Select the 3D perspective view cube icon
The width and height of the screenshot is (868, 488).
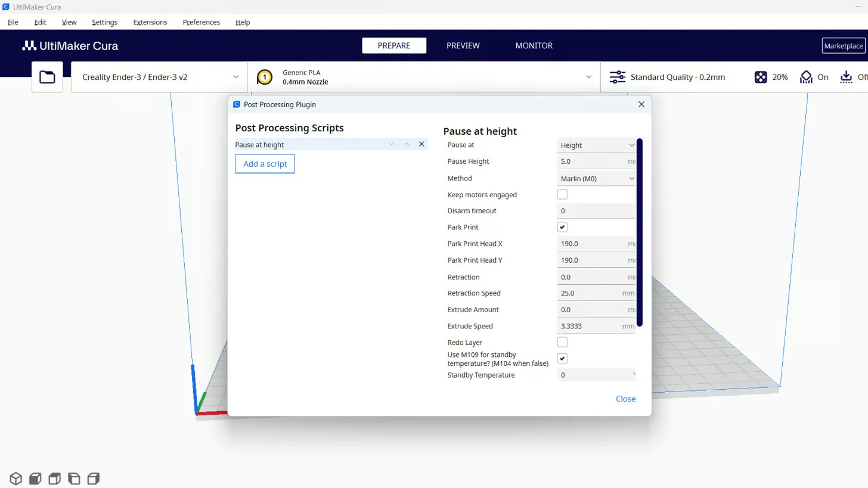tap(15, 478)
